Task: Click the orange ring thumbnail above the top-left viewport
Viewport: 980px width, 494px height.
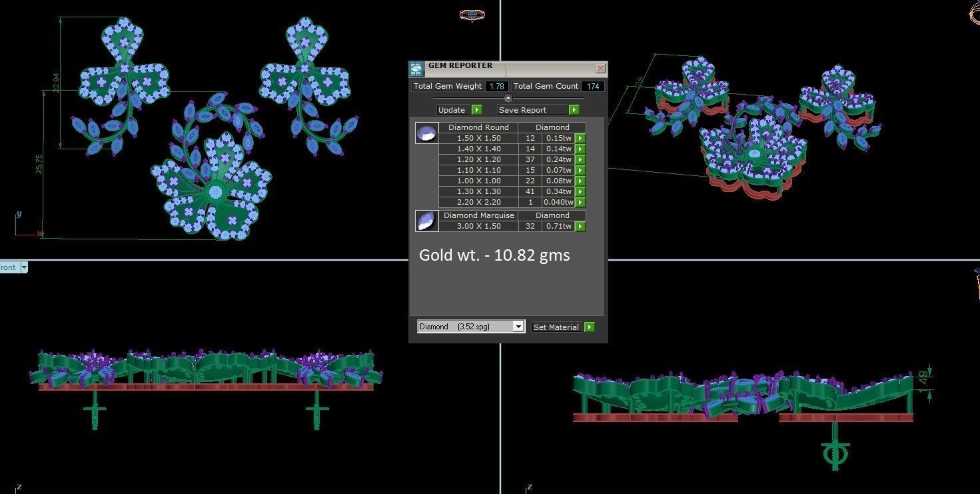Action: tap(472, 15)
